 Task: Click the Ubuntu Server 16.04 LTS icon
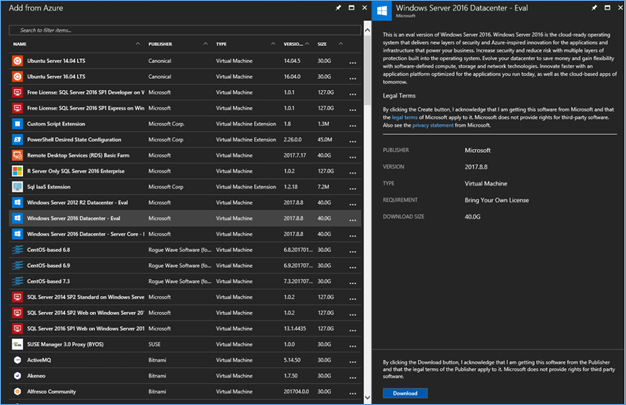point(17,76)
